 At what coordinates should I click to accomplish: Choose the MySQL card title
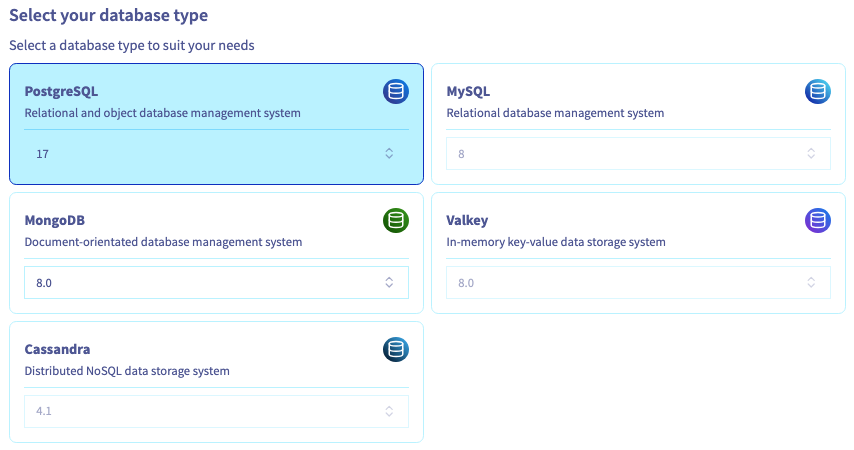click(x=468, y=92)
